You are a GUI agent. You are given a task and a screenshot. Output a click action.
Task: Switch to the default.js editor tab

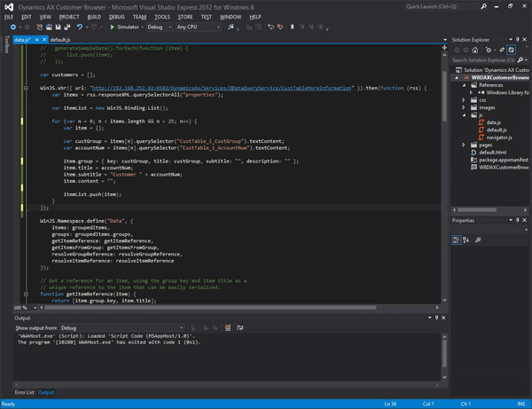[x=60, y=40]
